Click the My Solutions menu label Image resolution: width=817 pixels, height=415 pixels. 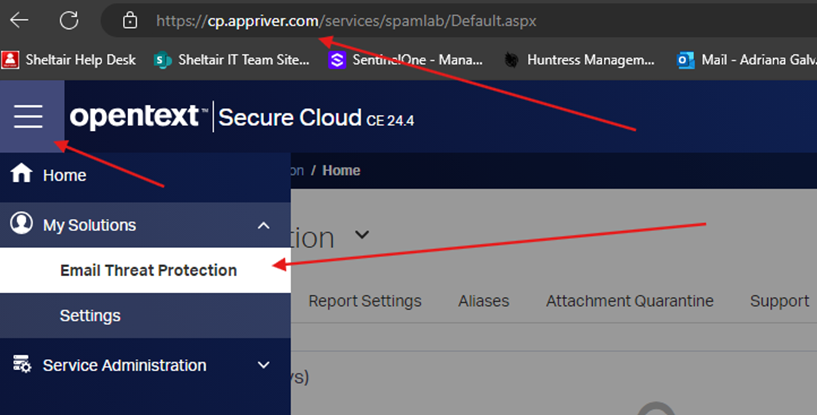point(90,225)
